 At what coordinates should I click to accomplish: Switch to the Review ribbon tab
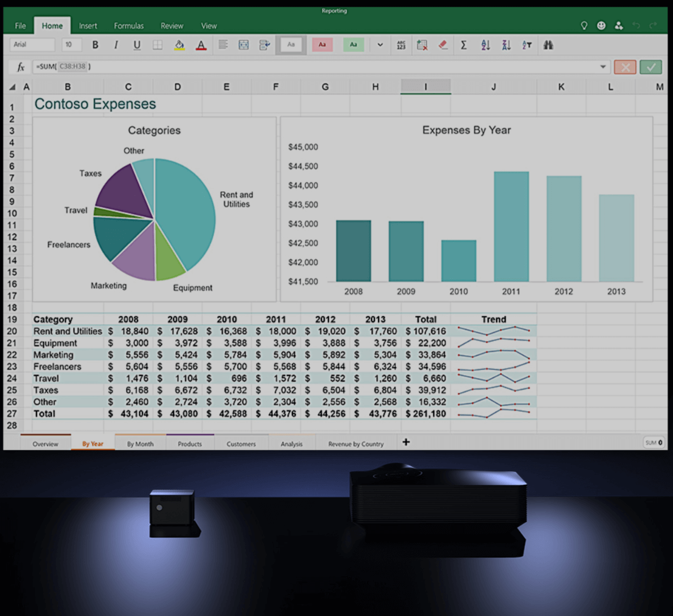pos(172,26)
